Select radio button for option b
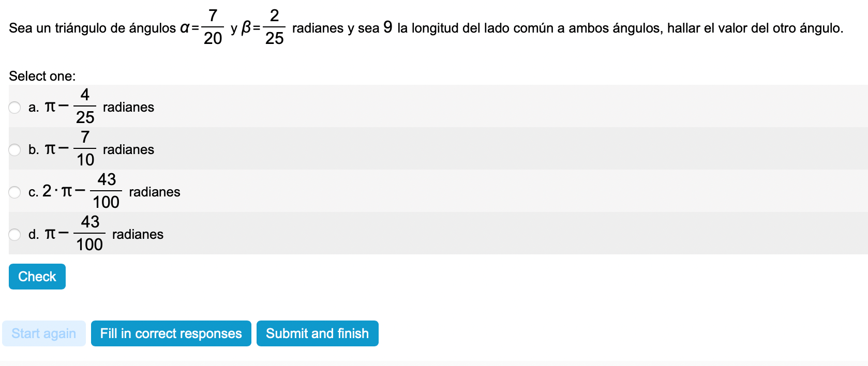Viewport: 868px width, 366px height. [x=14, y=150]
